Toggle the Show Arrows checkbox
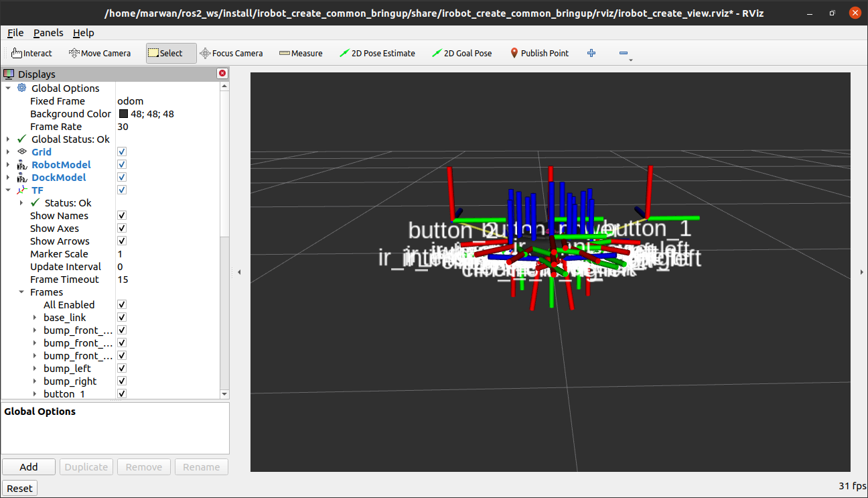 point(122,241)
